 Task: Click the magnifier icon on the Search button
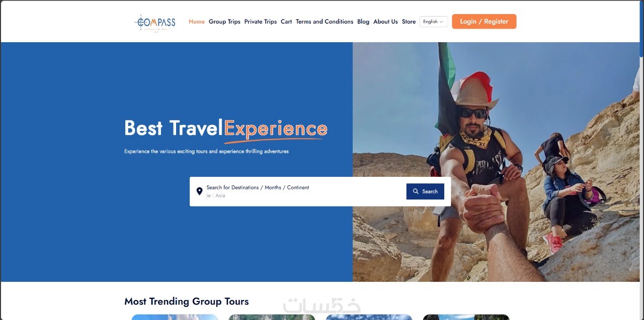pyautogui.click(x=416, y=191)
